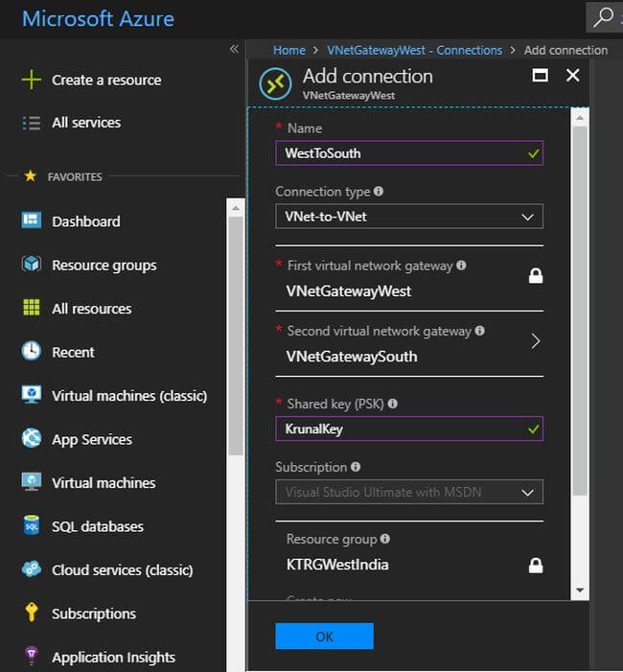623x672 pixels.
Task: Click the SQL databases icon
Action: (x=32, y=525)
